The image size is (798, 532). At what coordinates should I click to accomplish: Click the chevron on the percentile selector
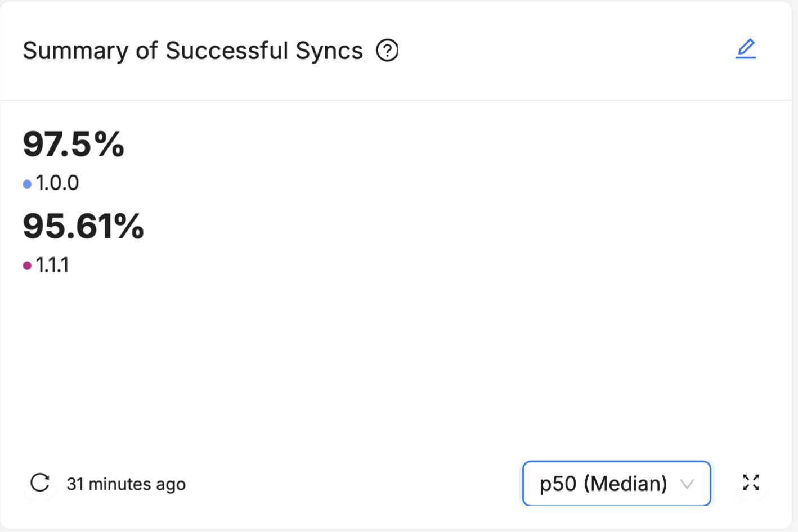tap(687, 484)
